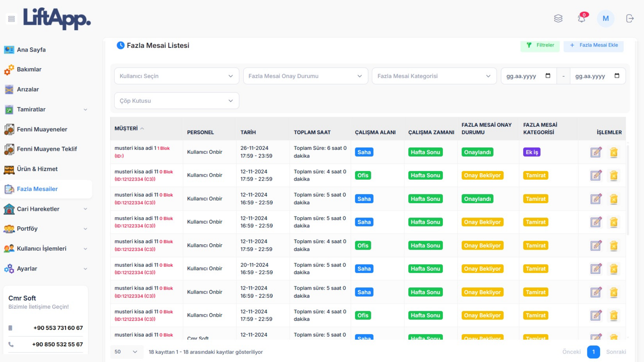The width and height of the screenshot is (644, 362).
Task: Click the hamburger menu icon beside the logo
Action: 11,19
